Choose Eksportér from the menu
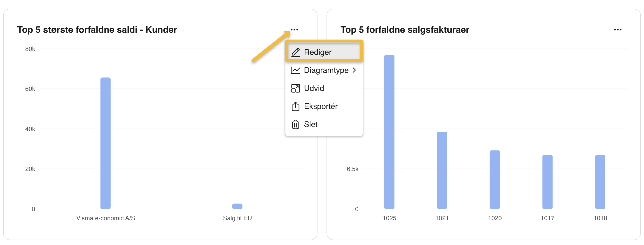Image resolution: width=644 pixels, height=245 pixels. (x=320, y=106)
